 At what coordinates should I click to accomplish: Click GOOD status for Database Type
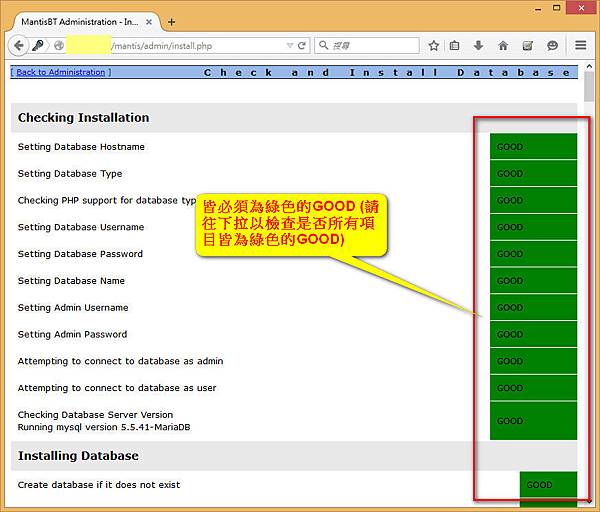533,173
